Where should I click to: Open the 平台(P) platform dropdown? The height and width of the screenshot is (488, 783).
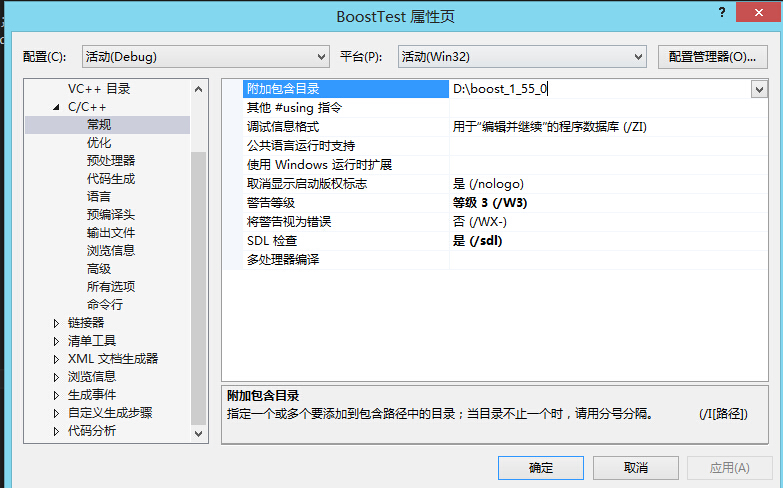point(522,57)
